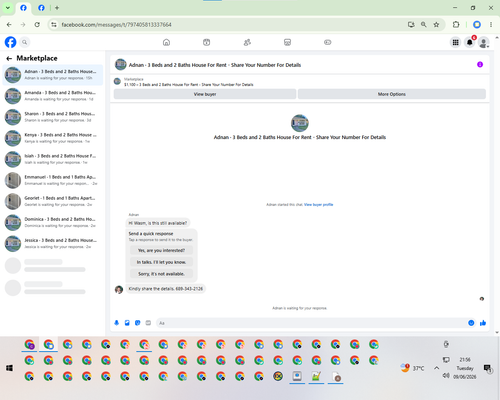This screenshot has height=400, width=500.
Task: Open the Chrome profile icon
Action: click(x=477, y=25)
